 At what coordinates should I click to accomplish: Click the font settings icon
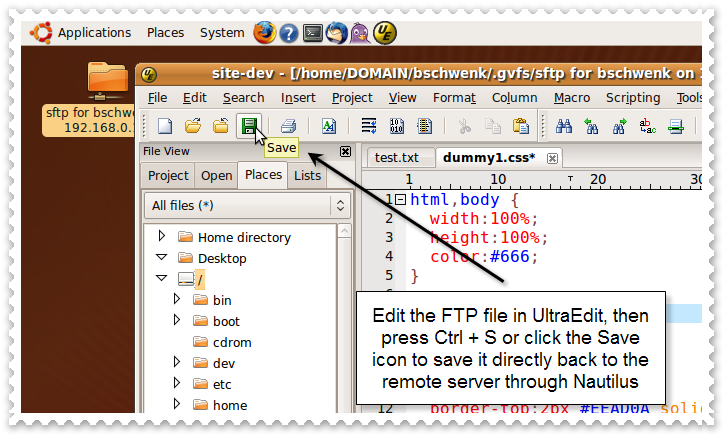pos(329,125)
